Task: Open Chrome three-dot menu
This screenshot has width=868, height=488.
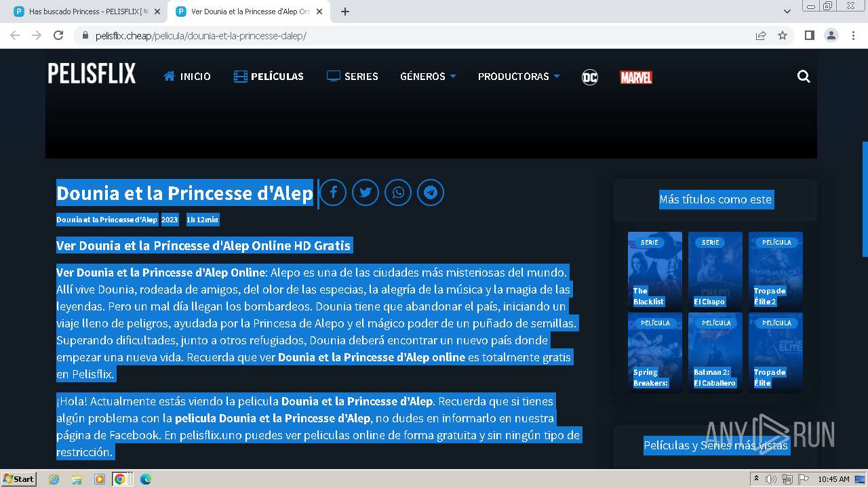Action: [852, 35]
